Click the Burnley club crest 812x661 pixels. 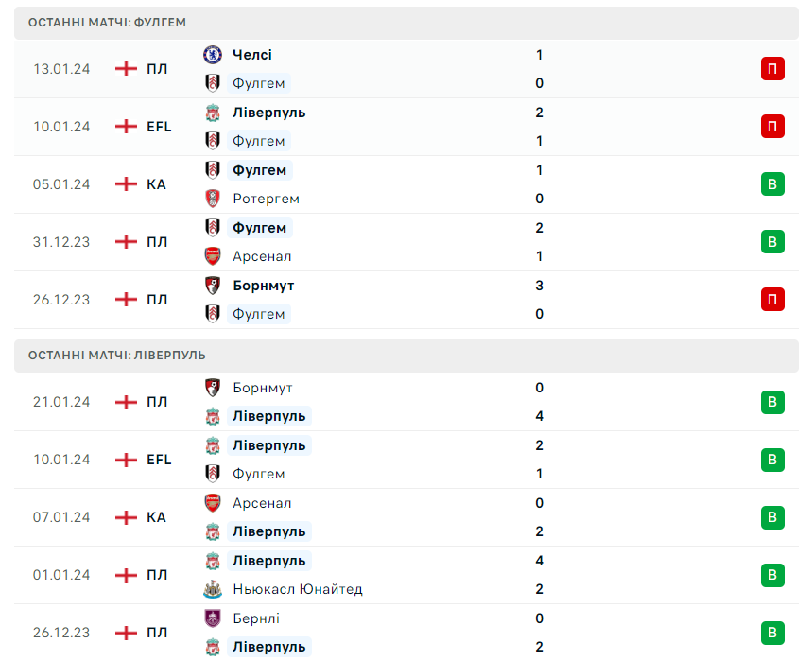pyautogui.click(x=213, y=618)
